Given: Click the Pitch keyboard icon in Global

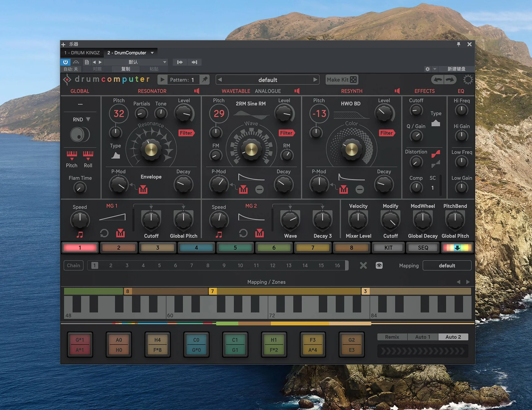Looking at the screenshot, I should 72,155.
